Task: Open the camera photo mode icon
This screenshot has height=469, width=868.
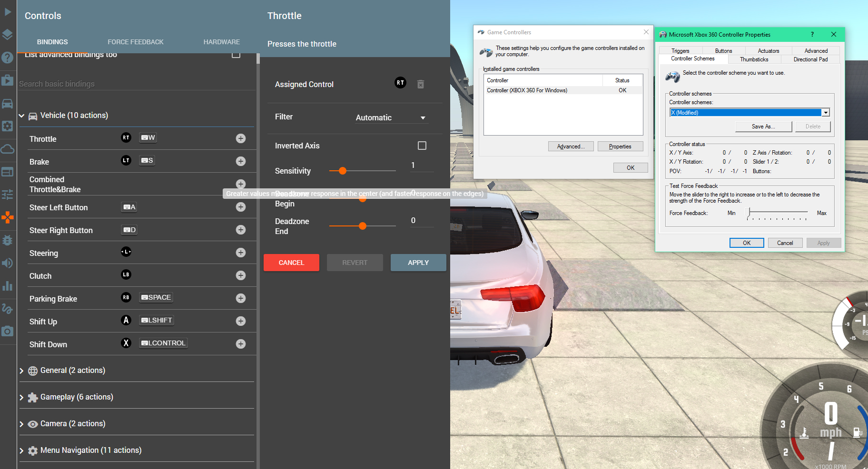Action: pos(8,332)
